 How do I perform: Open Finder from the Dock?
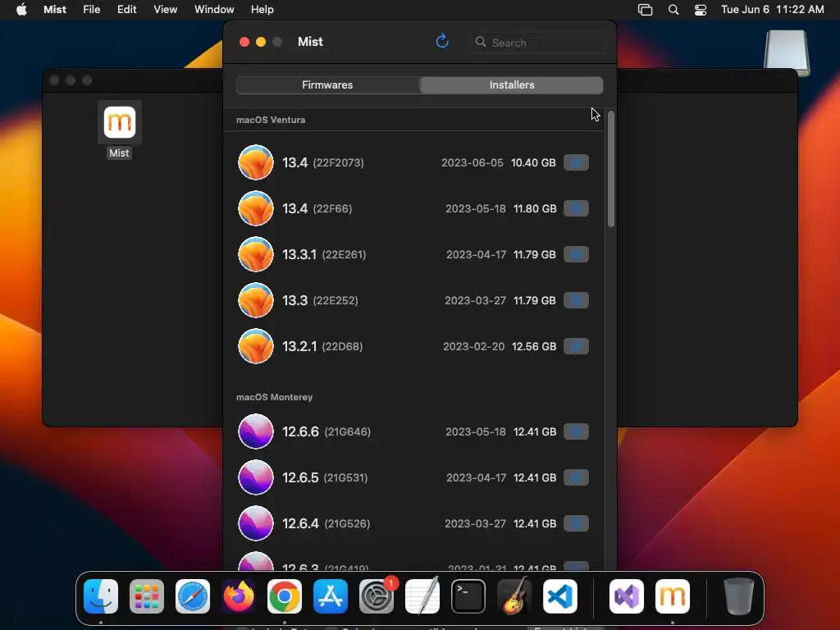(101, 596)
